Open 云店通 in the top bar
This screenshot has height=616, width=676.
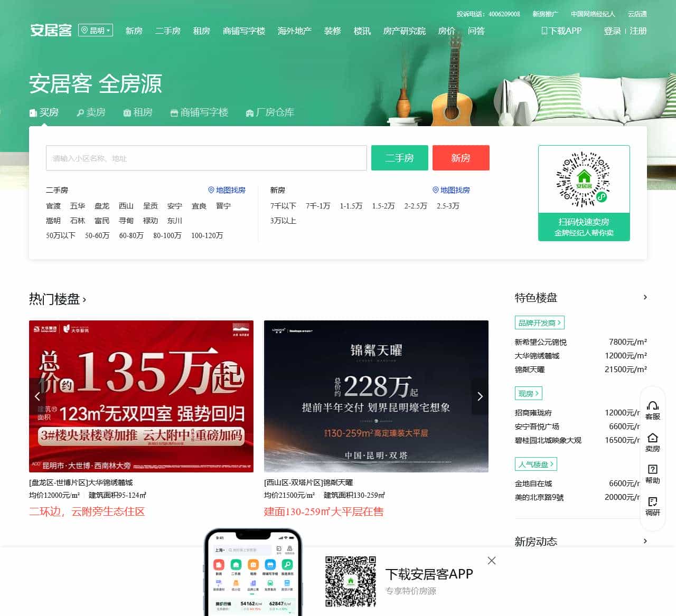(x=637, y=14)
